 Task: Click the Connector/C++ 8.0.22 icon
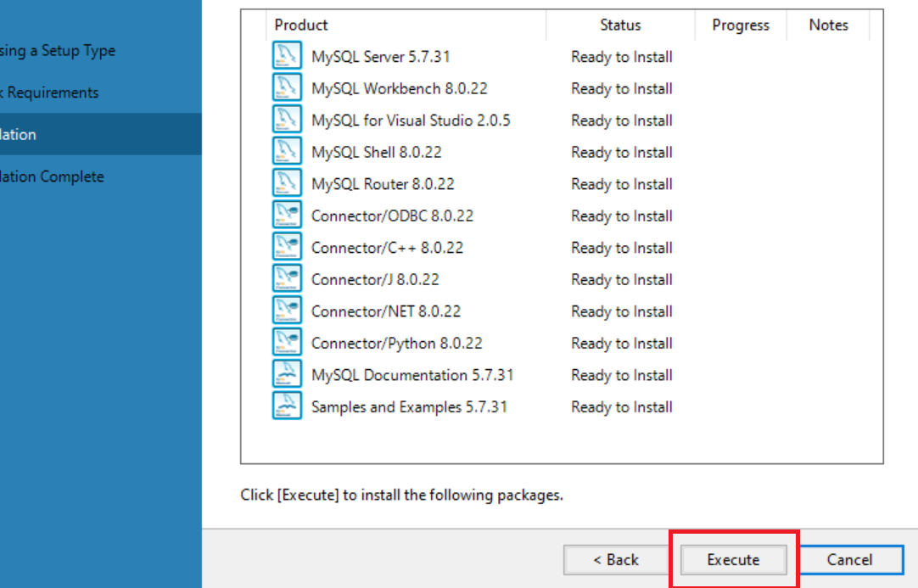click(x=287, y=247)
